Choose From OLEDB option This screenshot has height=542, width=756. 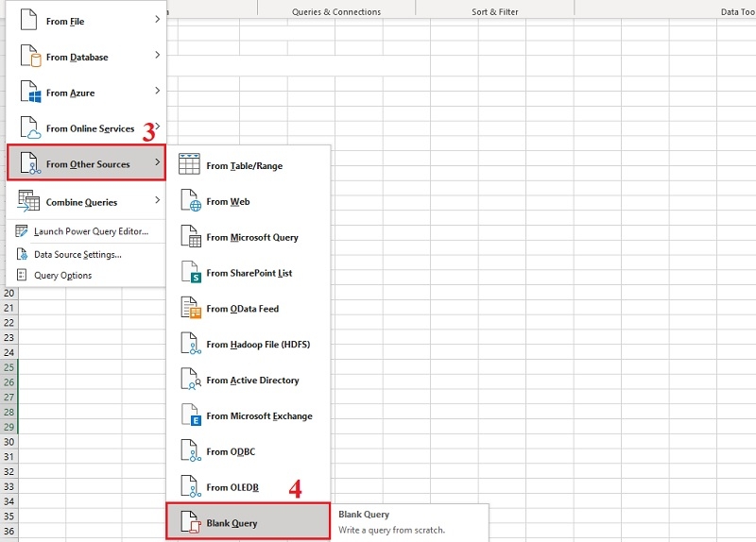[x=249, y=487]
